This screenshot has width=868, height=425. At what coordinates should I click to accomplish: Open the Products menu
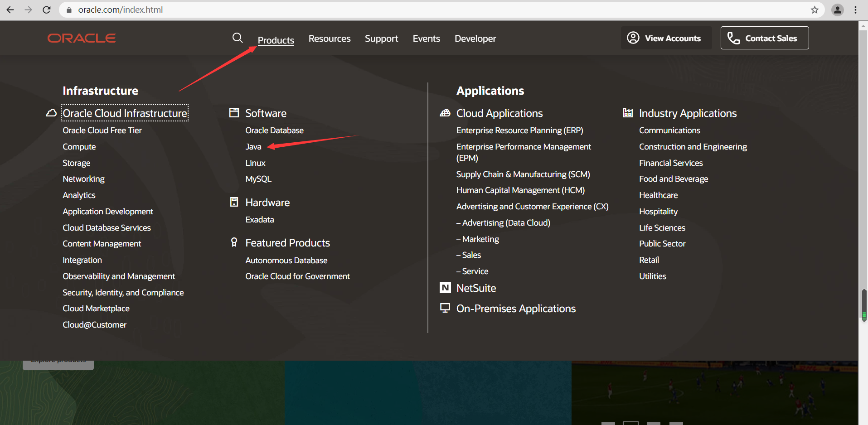tap(276, 40)
